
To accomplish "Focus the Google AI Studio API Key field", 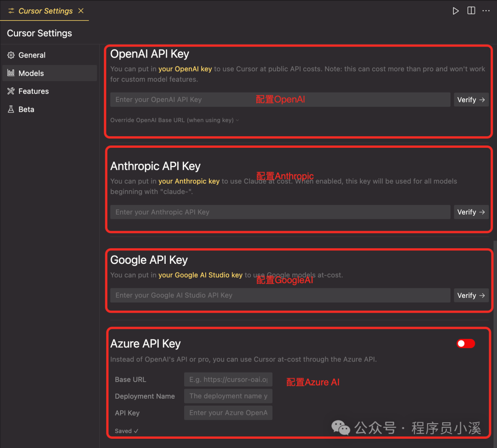I will click(280, 296).
